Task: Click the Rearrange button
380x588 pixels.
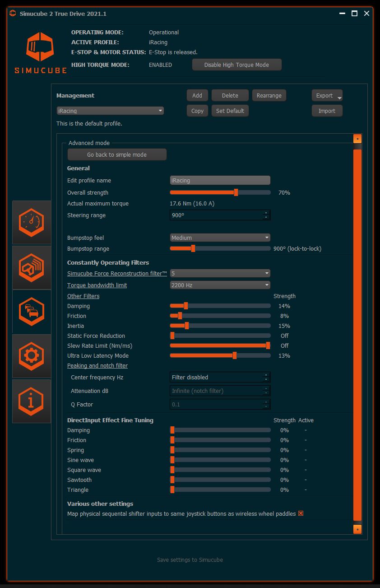Action: [269, 95]
